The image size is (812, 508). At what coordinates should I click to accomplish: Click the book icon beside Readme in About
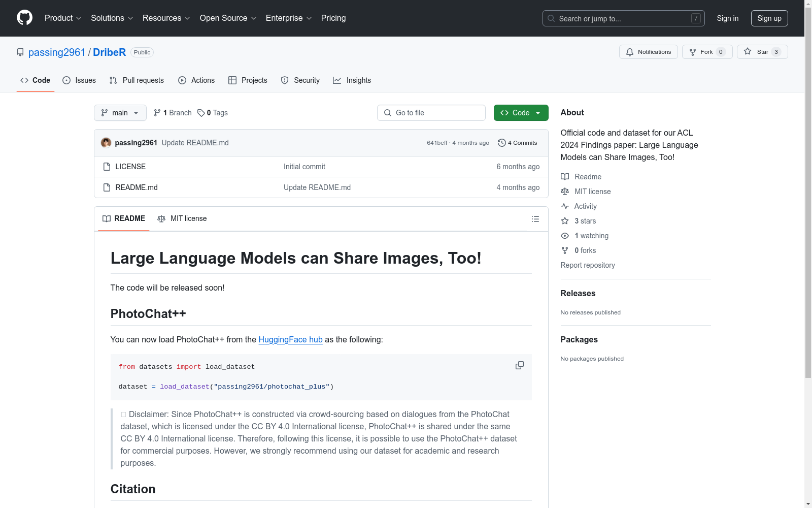(x=565, y=177)
